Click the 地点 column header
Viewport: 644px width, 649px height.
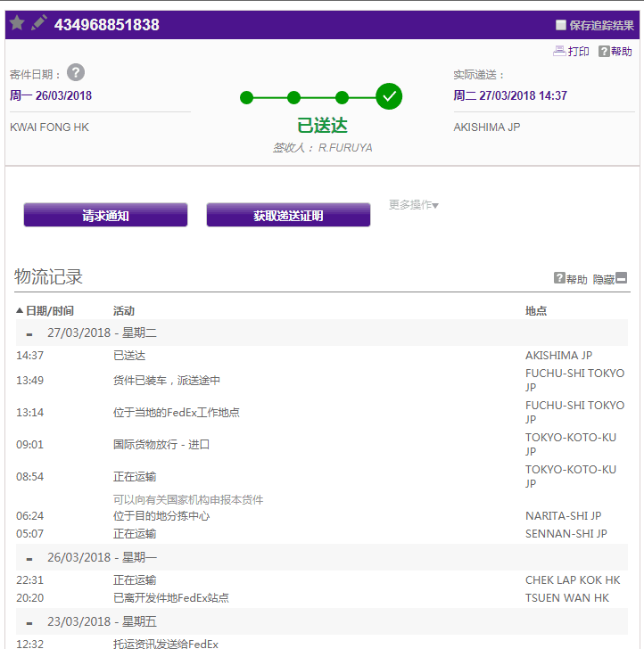(x=536, y=311)
